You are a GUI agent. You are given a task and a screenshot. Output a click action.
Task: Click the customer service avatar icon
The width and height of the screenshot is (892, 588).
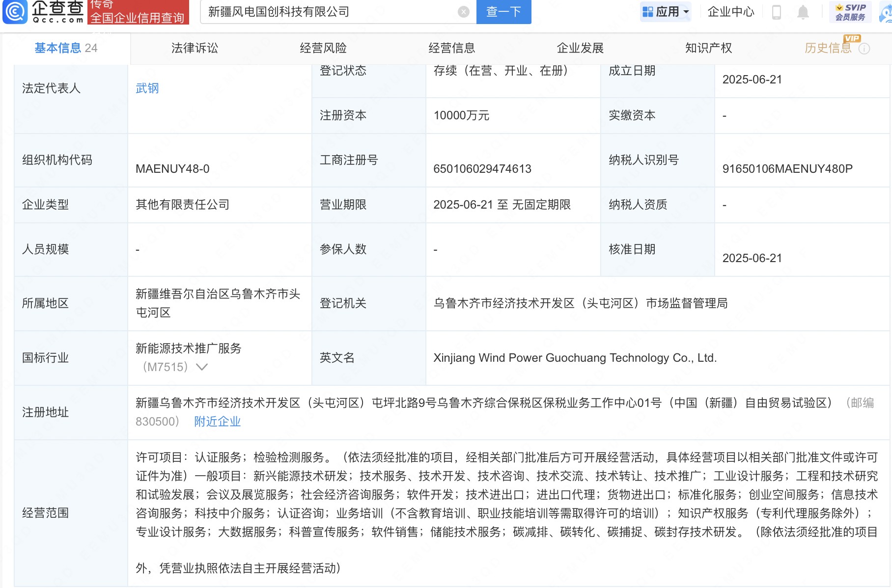(886, 12)
